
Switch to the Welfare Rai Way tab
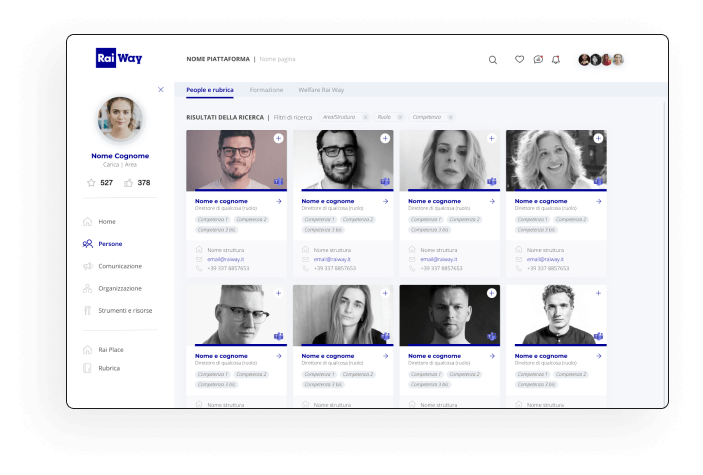[x=321, y=90]
